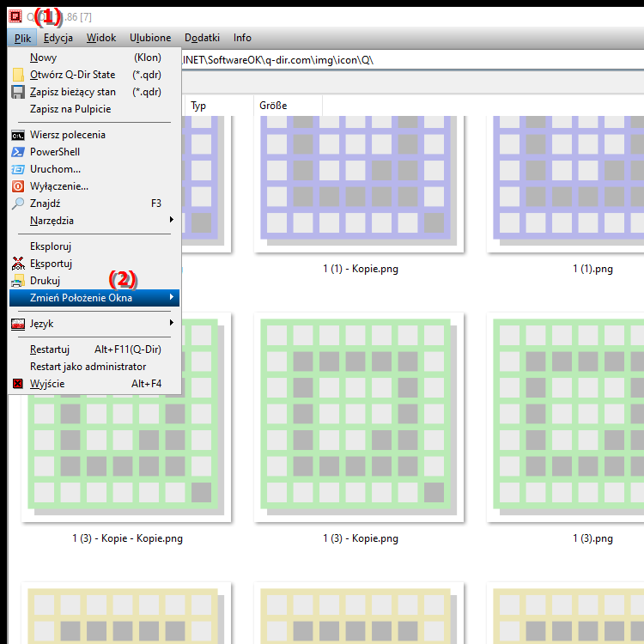This screenshot has width=644, height=644.
Task: Select Zapisz bieżący stan entry
Action: coord(94,92)
